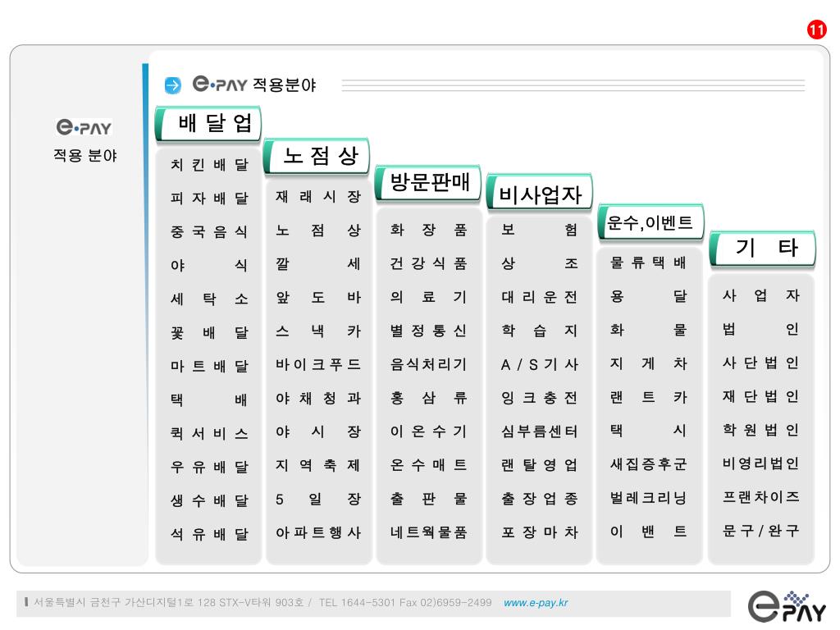Click the 포장마차 entry
The width and height of the screenshot is (840, 630).
click(x=540, y=532)
